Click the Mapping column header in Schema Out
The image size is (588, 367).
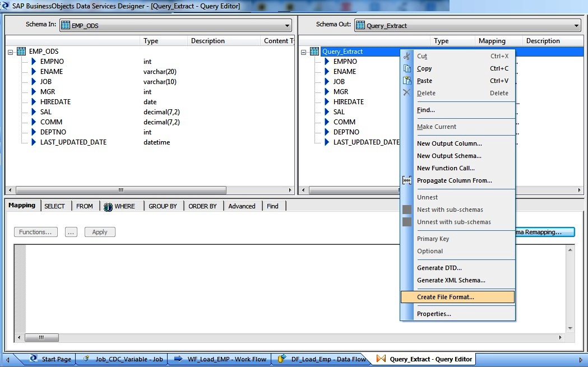(498, 41)
